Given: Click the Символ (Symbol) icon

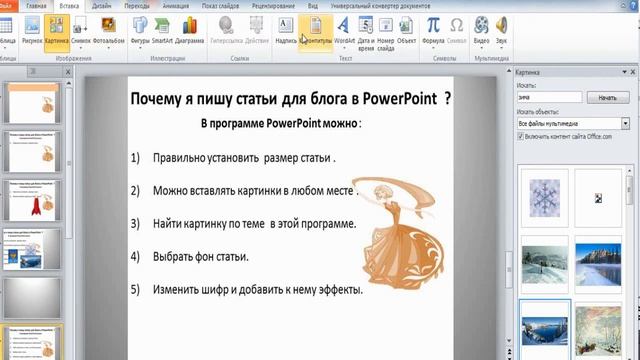Looking at the screenshot, I should (456, 31).
